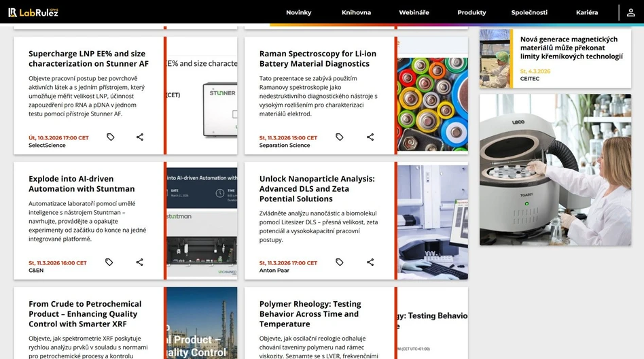Open Kariéra page from header
The image size is (644, 359).
[587, 12]
